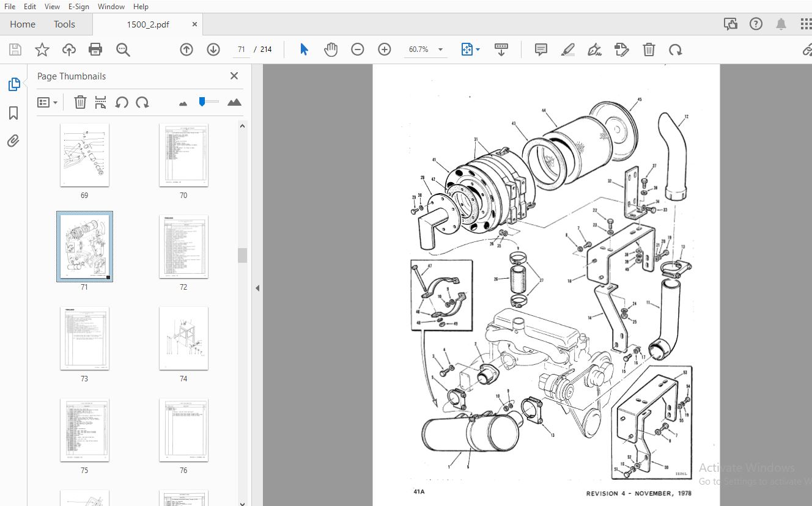Image resolution: width=812 pixels, height=506 pixels.
Task: Go to previous page with up arrow
Action: [x=186, y=50]
